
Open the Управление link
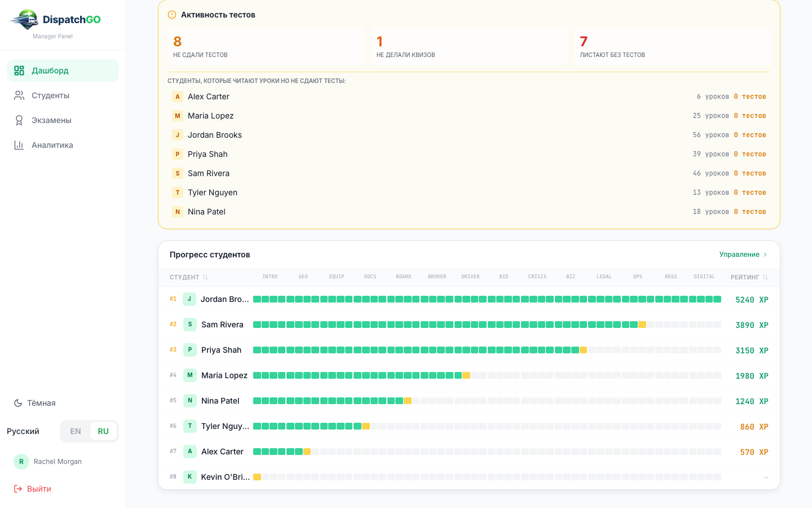(x=743, y=255)
